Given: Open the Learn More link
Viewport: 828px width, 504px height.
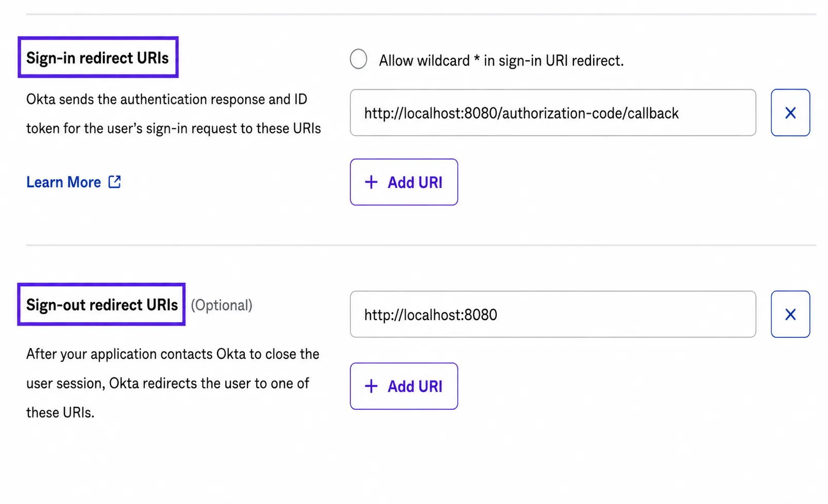Looking at the screenshot, I should (64, 182).
